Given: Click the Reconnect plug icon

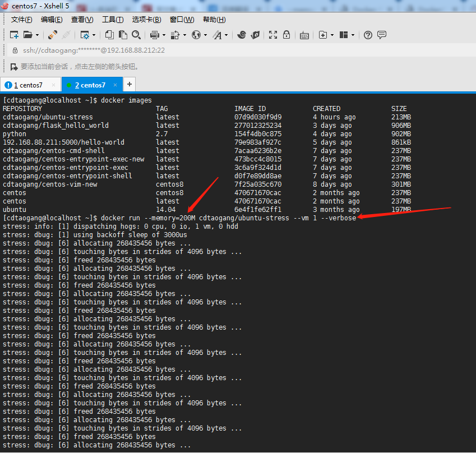Looking at the screenshot, I should pos(53,35).
